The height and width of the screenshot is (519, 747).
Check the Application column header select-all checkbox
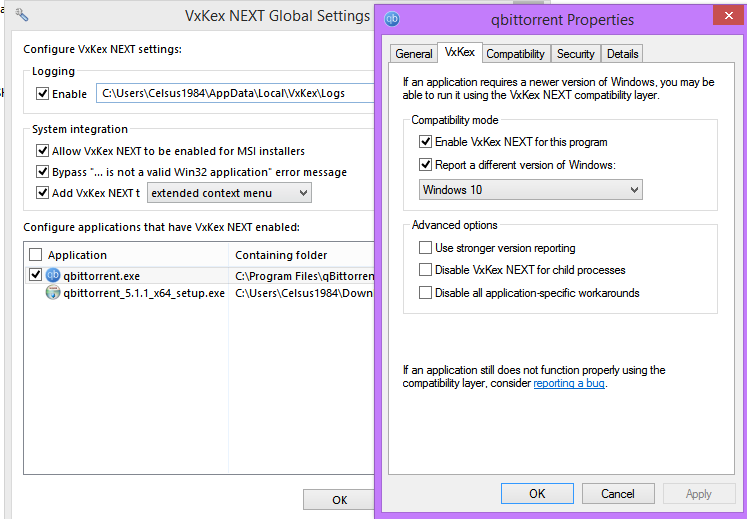point(36,254)
